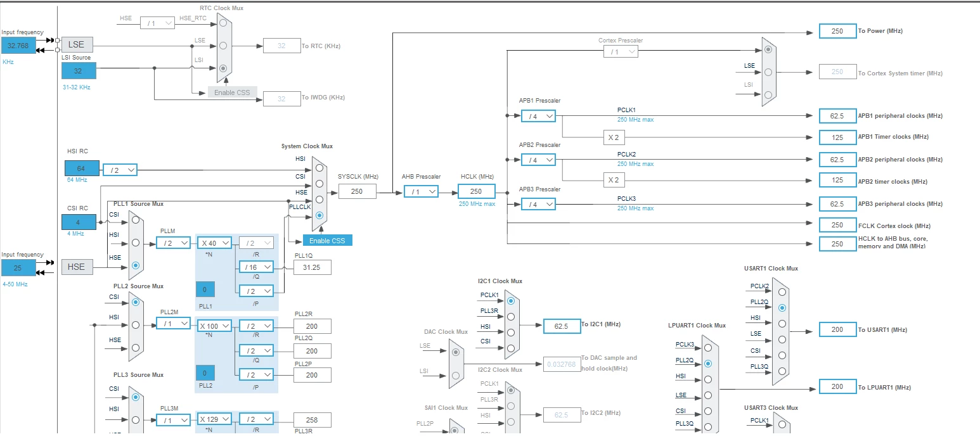Click the APB2 X 2 timer multiplier box
980x439 pixels.
tap(613, 181)
